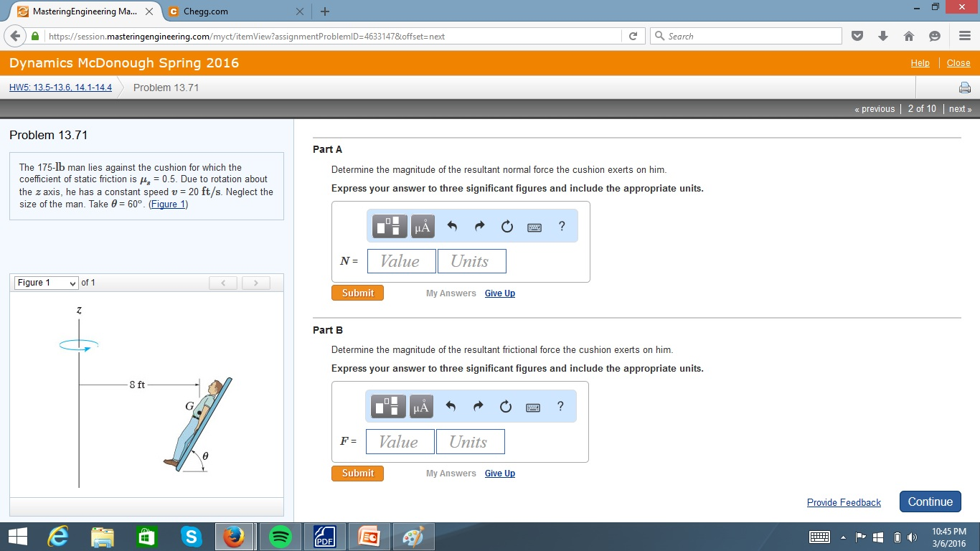Click the reset answer icon in Part A

pos(507,225)
